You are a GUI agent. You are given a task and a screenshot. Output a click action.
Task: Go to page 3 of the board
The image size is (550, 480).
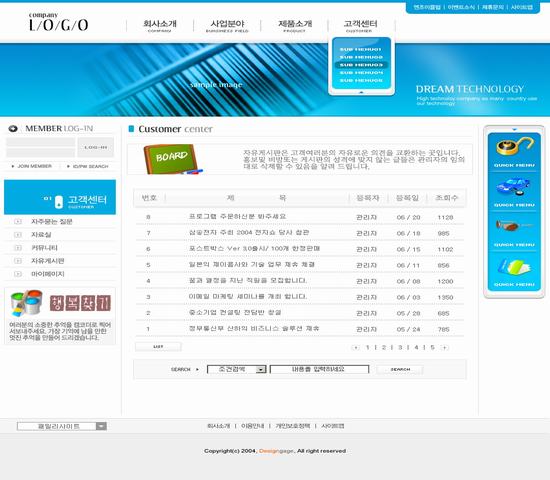point(400,347)
